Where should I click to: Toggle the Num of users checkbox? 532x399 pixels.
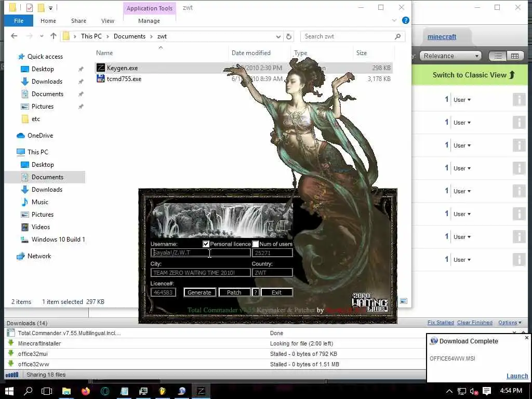[256, 244]
